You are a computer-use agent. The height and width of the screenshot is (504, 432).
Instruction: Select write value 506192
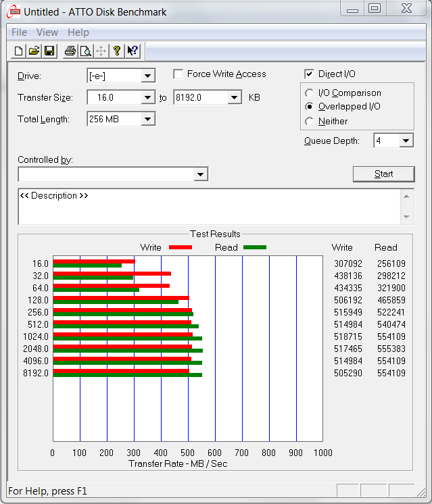pyautogui.click(x=348, y=300)
